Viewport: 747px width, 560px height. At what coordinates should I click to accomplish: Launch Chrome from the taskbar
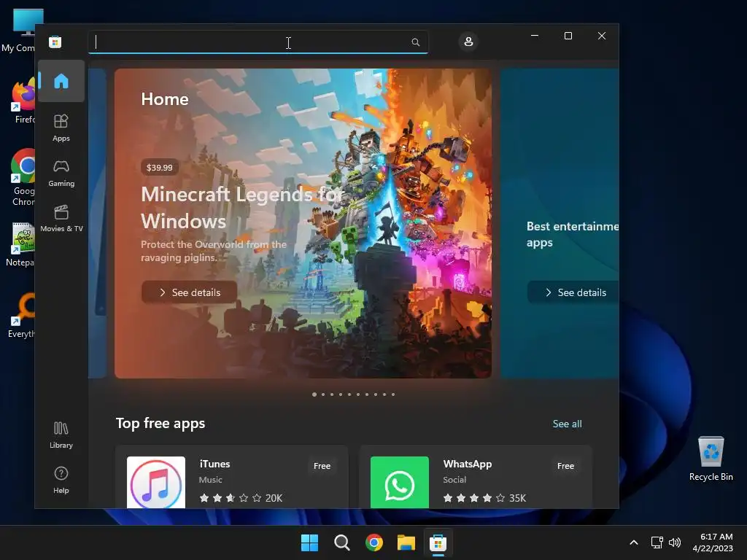374,542
